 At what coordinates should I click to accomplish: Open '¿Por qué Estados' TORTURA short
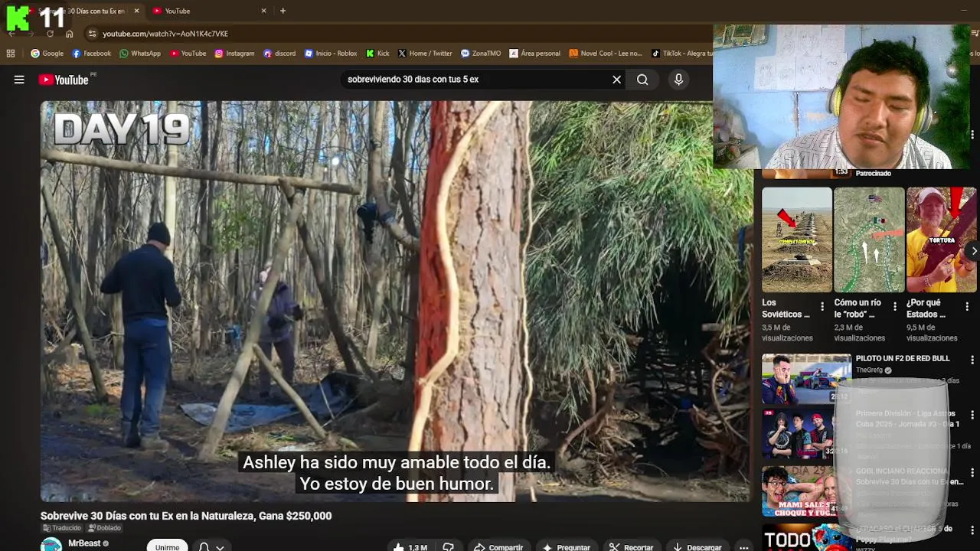click(x=941, y=240)
